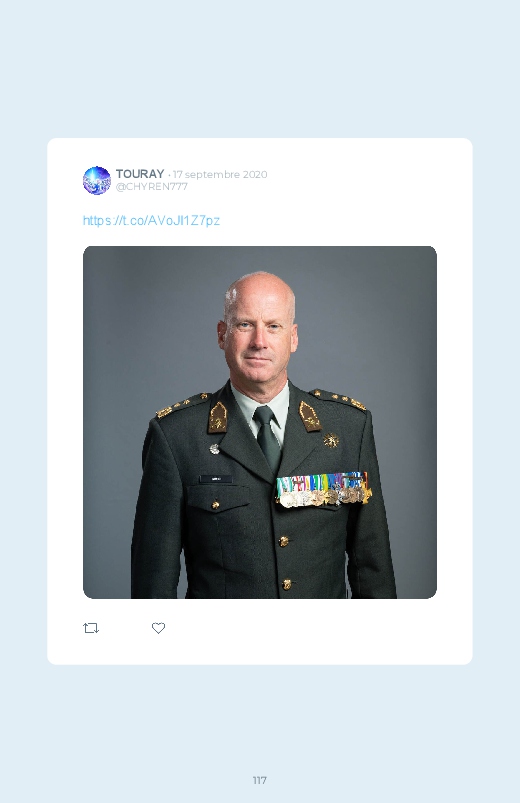Screen dimensions: 520x803
Task: Open the t.co/AVoJI1Z7pz link
Action: point(151,221)
